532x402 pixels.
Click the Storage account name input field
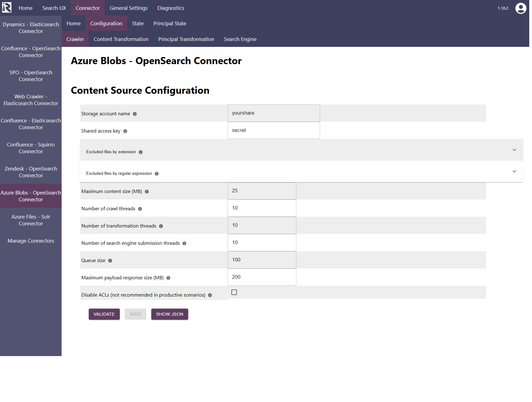[x=274, y=113]
